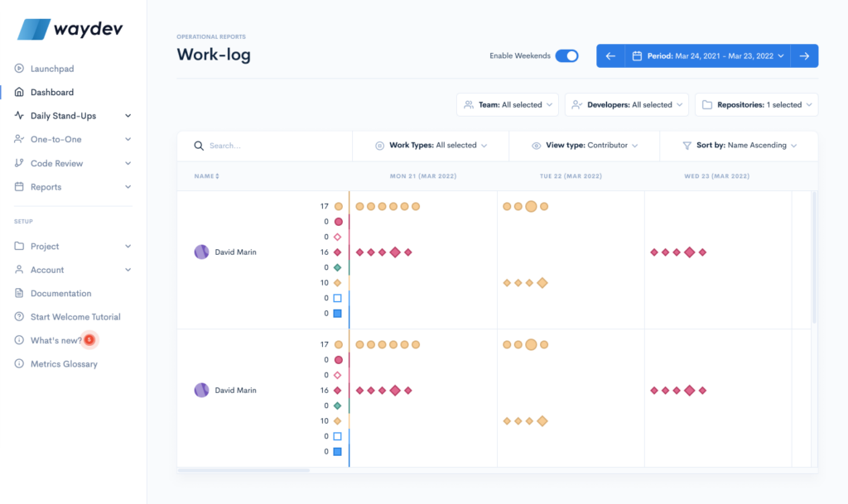This screenshot has width=848, height=504.
Task: Open the Launchpad panel
Action: [x=19, y=69]
